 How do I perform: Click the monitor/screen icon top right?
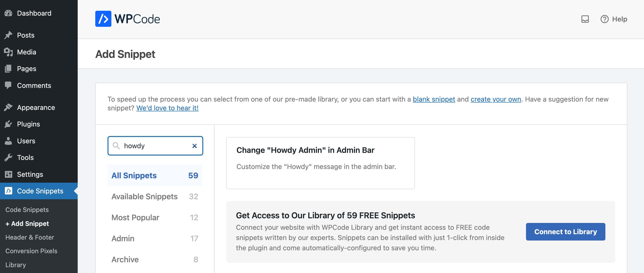[585, 19]
